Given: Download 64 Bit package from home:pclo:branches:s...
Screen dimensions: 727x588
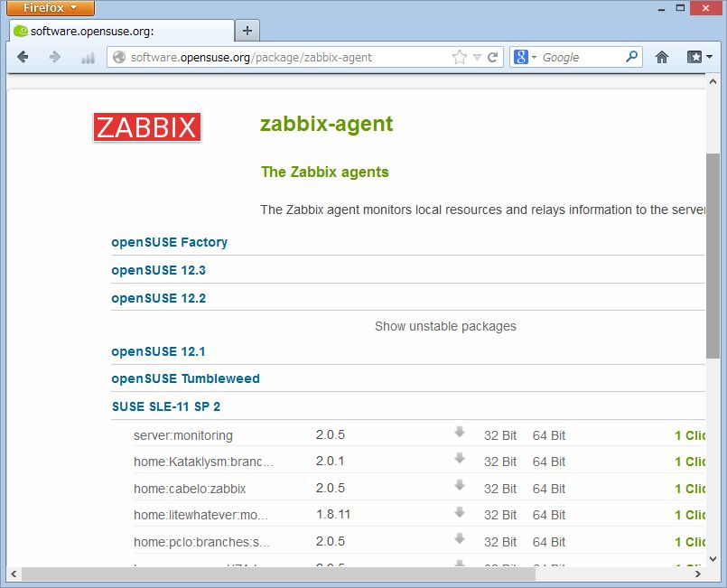Looking at the screenshot, I should pos(549,542).
